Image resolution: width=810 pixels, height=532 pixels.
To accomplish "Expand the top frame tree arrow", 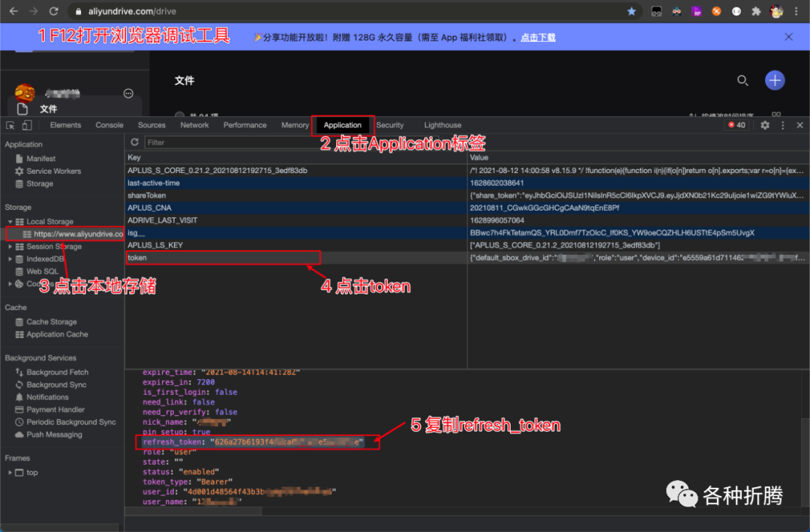I will (x=10, y=472).
